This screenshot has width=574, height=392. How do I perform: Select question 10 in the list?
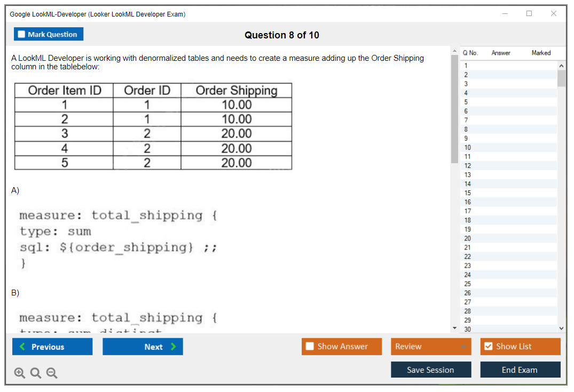(467, 147)
